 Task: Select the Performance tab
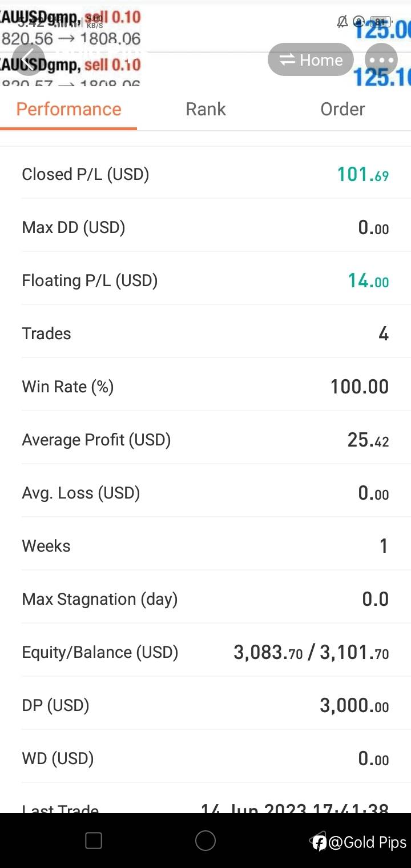pos(68,109)
